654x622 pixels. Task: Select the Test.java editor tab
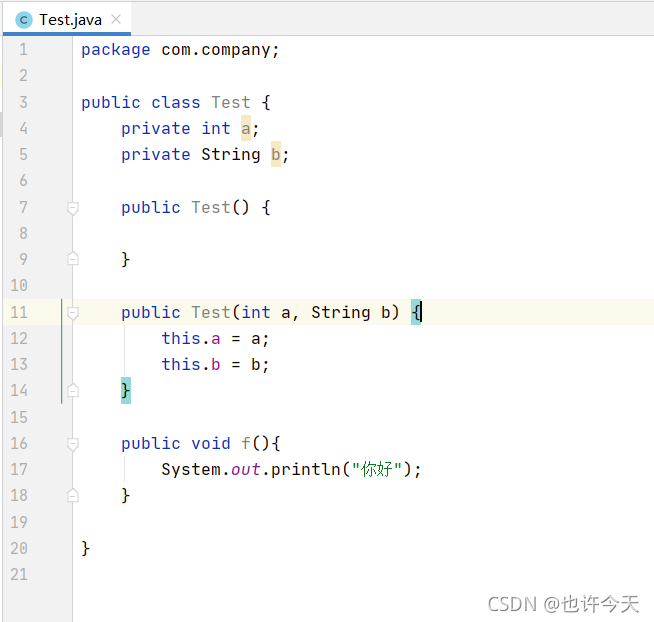tap(67, 19)
